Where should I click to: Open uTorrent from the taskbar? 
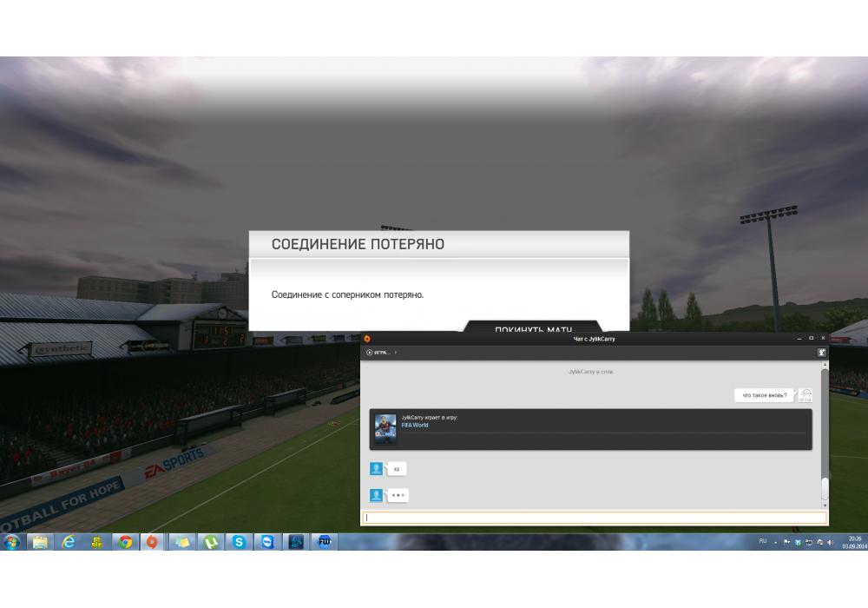click(210, 542)
